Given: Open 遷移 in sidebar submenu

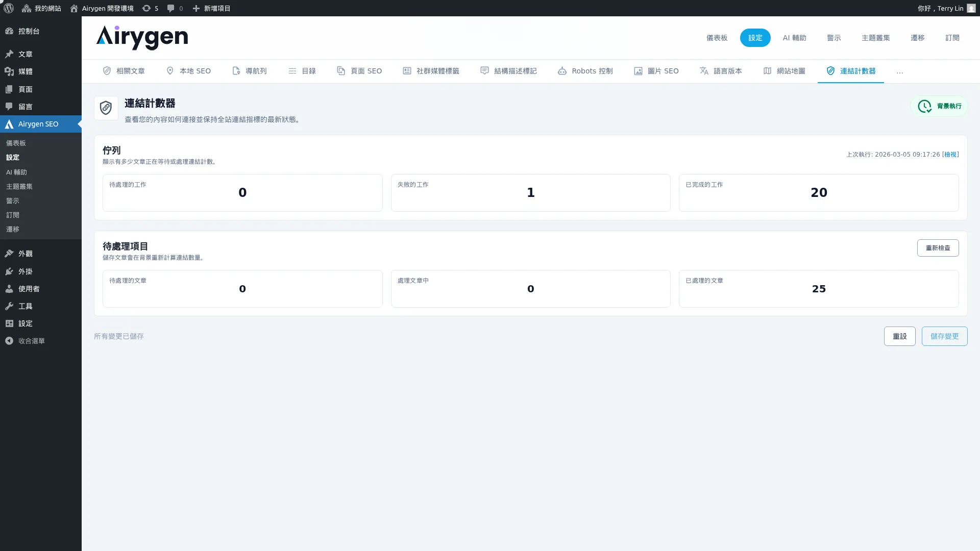Looking at the screenshot, I should point(13,230).
